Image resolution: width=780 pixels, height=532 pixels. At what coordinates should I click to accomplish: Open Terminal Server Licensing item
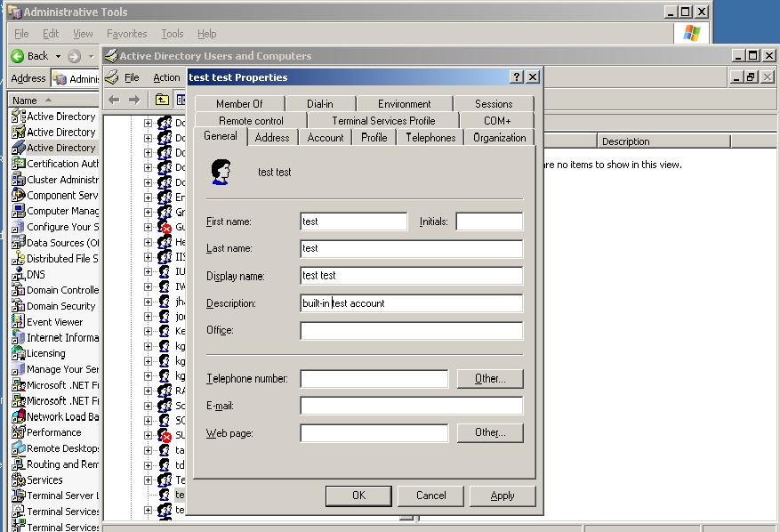point(55,496)
